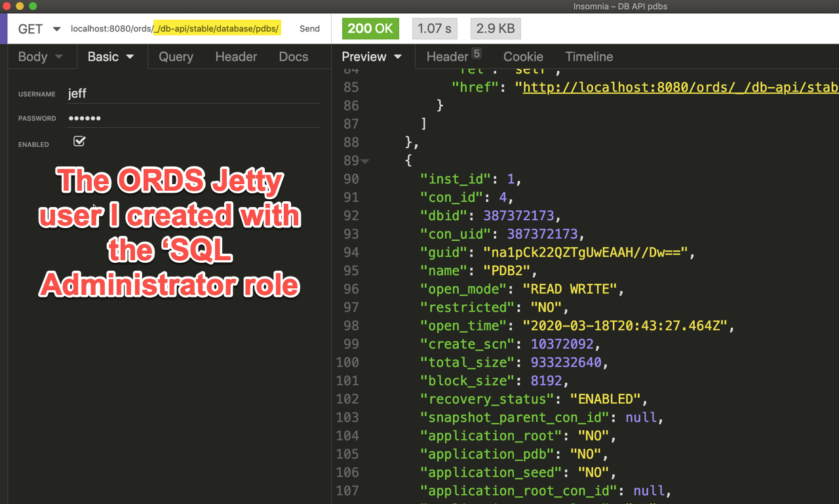The width and height of the screenshot is (839, 504).
Task: Click the yellow minimize window button
Action: click(x=20, y=6)
